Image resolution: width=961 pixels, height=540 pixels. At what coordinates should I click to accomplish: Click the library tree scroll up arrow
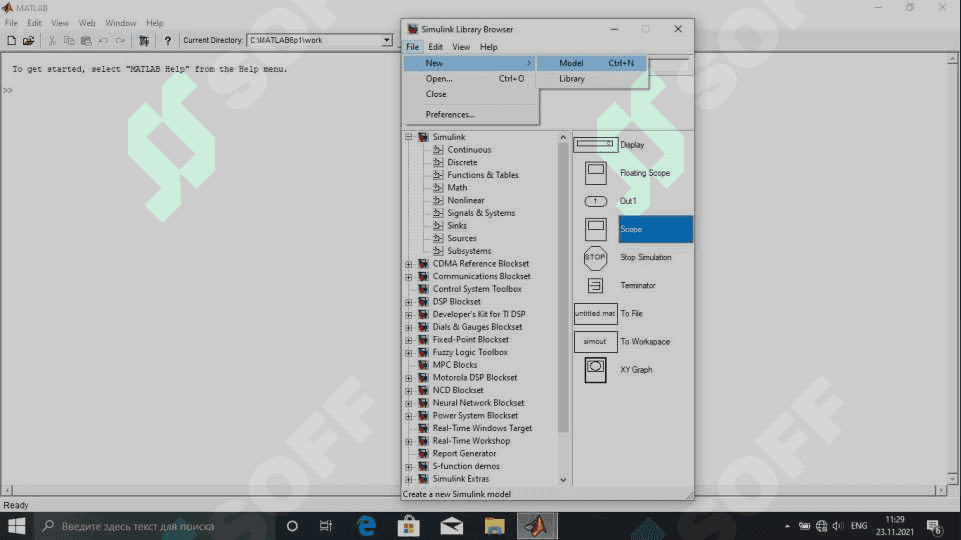tap(563, 137)
